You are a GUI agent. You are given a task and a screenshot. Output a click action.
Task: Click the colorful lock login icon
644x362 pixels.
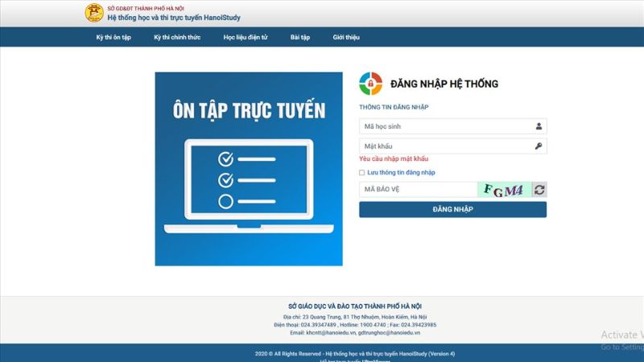[370, 84]
